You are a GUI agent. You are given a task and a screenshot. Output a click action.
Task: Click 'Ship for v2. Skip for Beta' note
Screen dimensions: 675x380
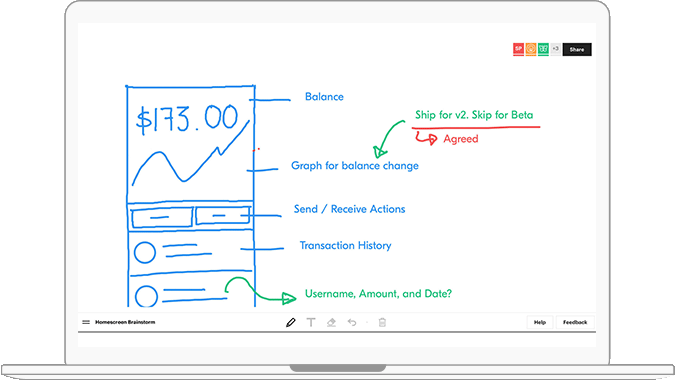(474, 115)
